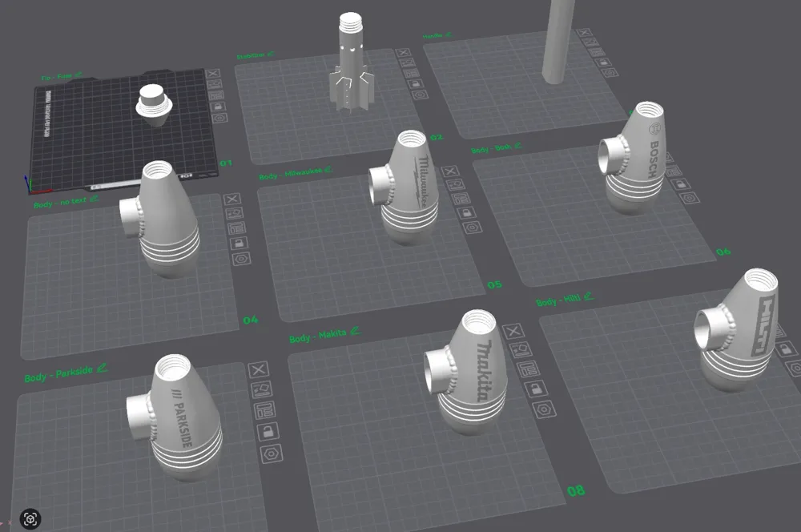
Task: Auto orient objects on Body - no text plate
Action: coord(234,214)
